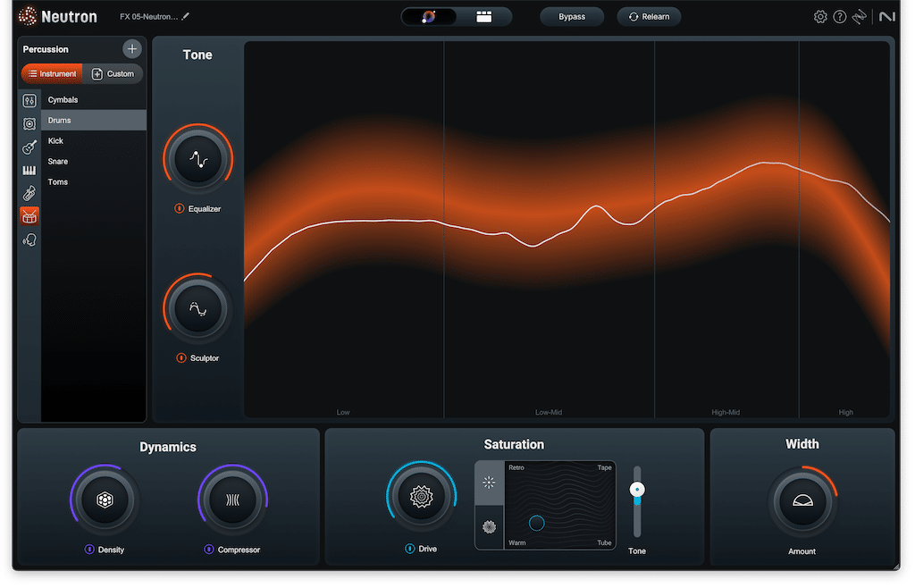Select the Instrument tab
This screenshot has height=588, width=915.
coord(52,74)
